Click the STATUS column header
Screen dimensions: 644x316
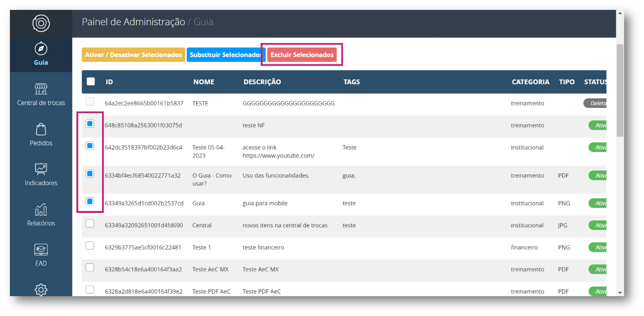tap(595, 82)
